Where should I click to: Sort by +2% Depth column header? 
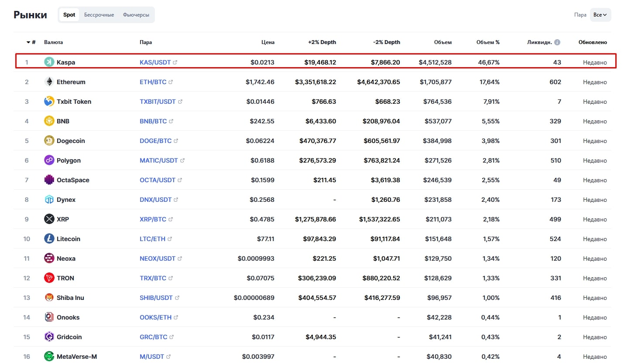click(x=322, y=42)
